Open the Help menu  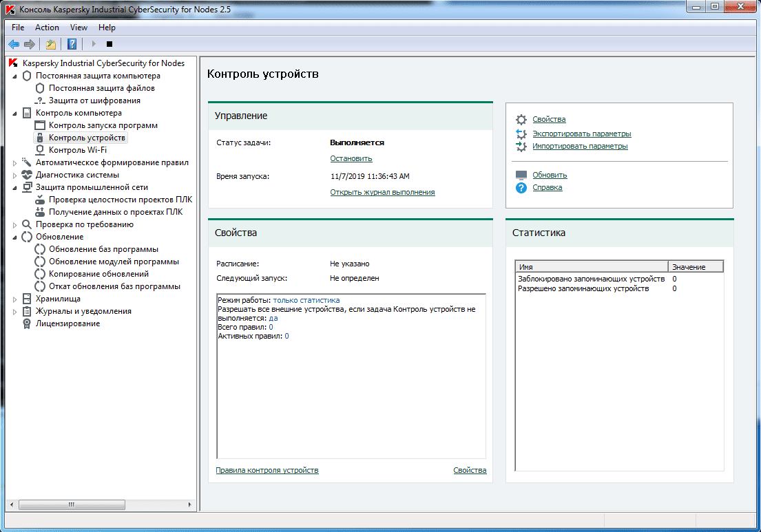(x=107, y=28)
